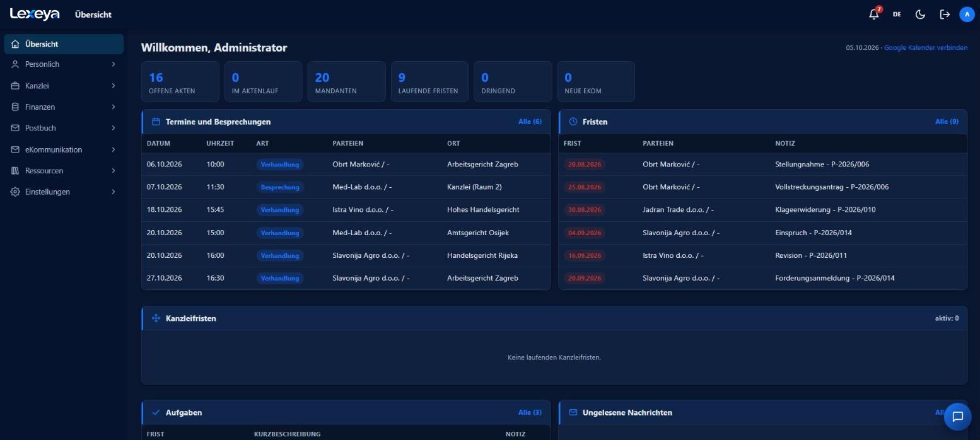The height and width of the screenshot is (440, 980).
Task: Toggle dark mode with the moon icon
Action: 920,14
